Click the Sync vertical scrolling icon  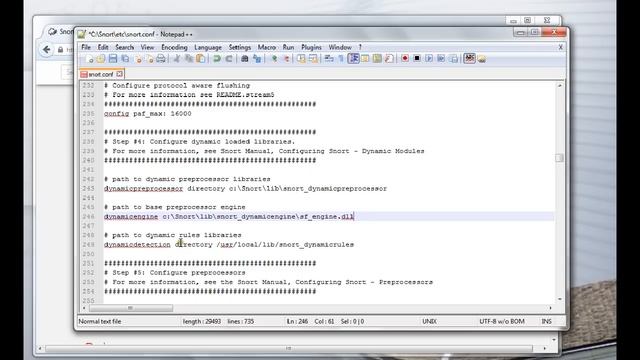coord(301,59)
